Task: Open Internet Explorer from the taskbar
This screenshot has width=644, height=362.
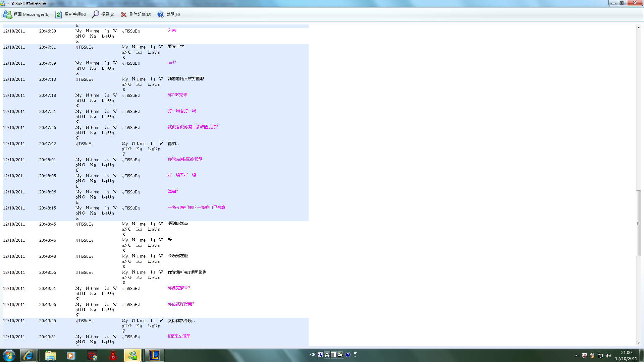Action: [28, 355]
